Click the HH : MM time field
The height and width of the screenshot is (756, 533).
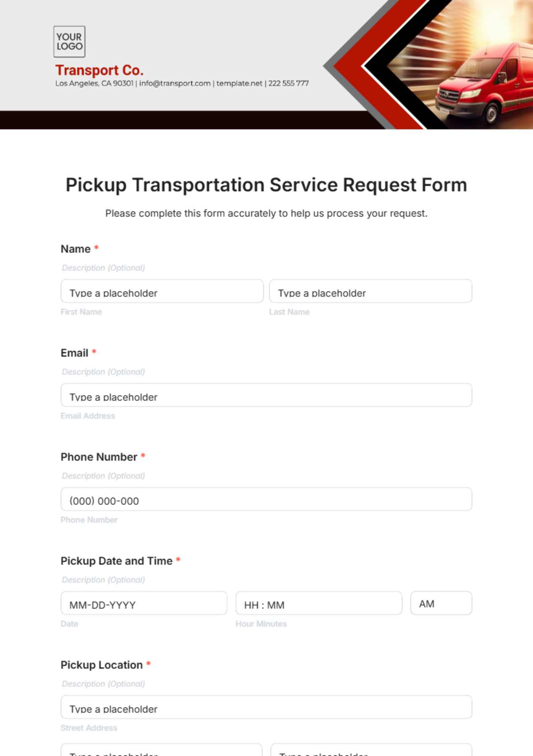tap(318, 604)
